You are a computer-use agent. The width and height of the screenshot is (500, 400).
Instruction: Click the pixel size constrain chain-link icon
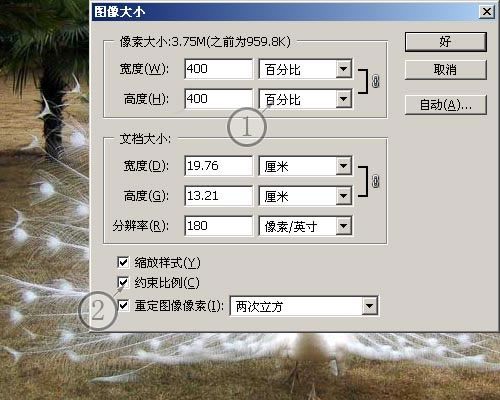376,81
